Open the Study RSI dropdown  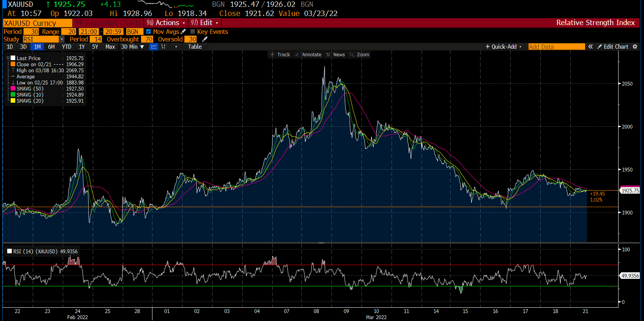point(62,39)
